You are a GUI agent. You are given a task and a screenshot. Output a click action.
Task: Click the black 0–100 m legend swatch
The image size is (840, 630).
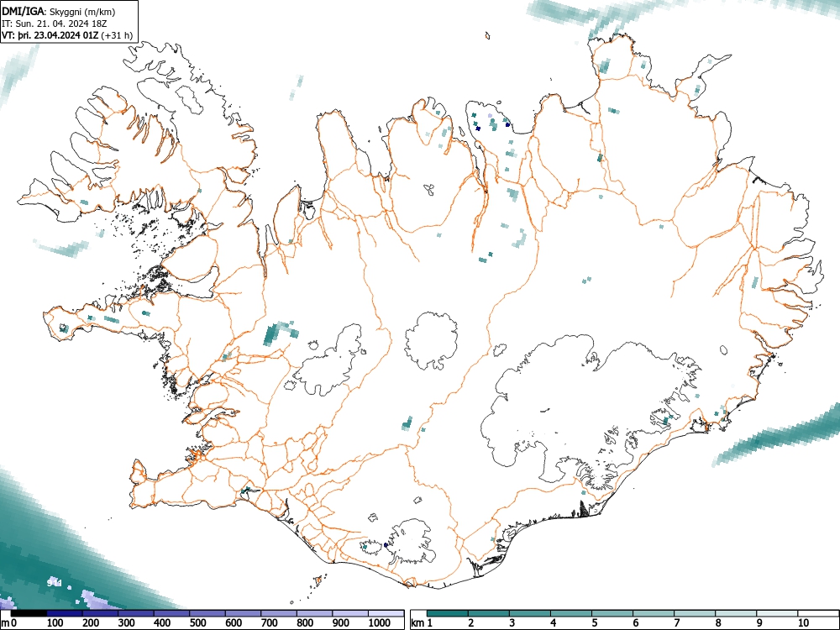(29, 613)
